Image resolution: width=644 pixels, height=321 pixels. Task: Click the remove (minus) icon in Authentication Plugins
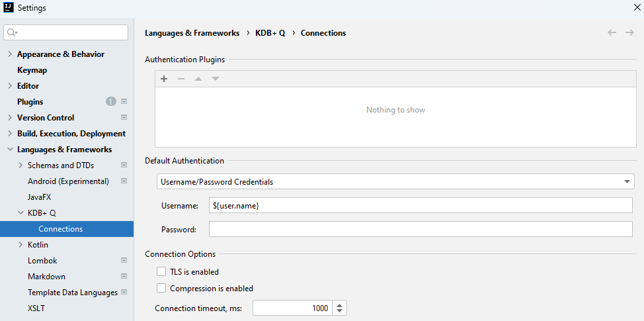181,79
